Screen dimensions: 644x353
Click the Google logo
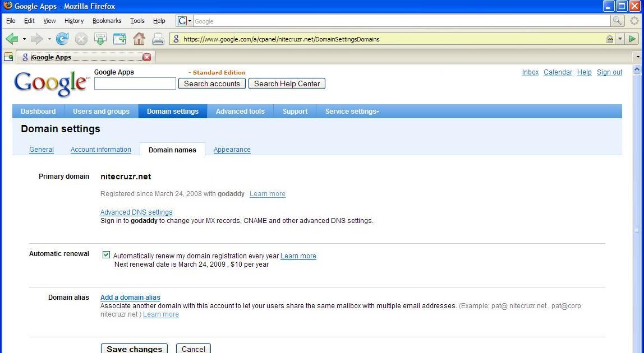point(52,84)
